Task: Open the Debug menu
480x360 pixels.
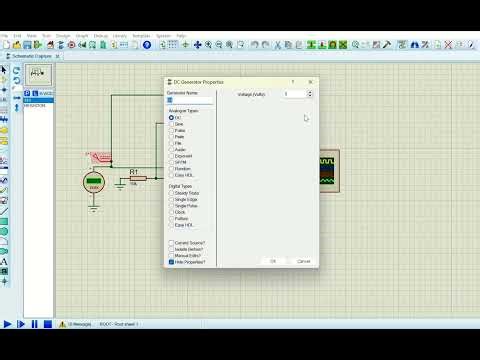Action: tap(101, 36)
